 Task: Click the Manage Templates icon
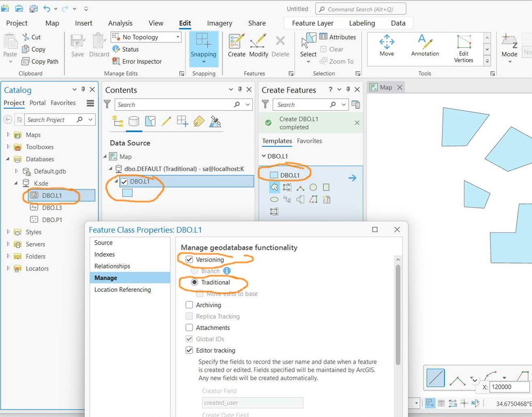pos(356,104)
